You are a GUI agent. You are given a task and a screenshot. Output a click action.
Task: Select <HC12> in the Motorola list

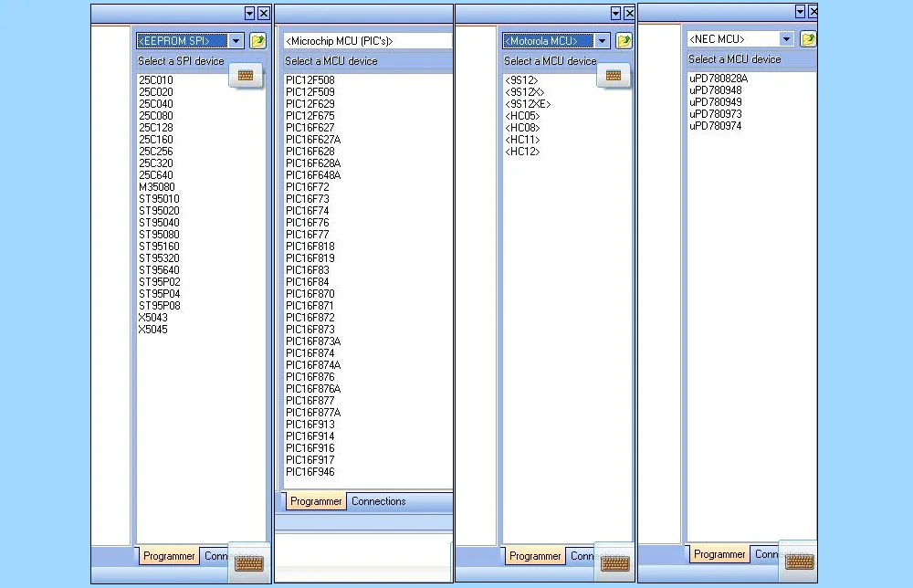point(522,152)
